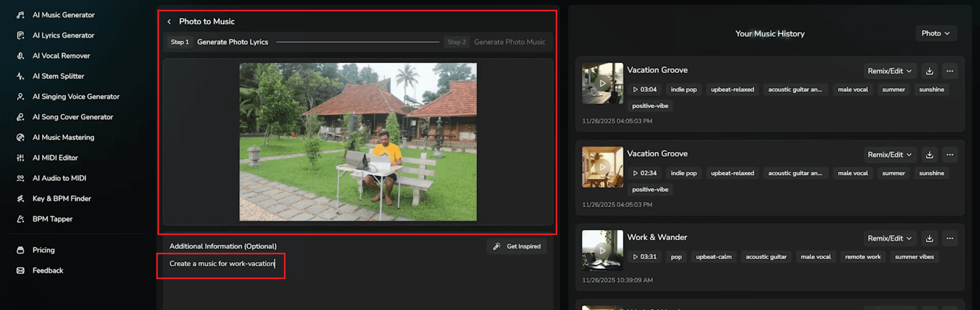The width and height of the screenshot is (980, 310).
Task: Click the Feedback link
Action: 47,271
